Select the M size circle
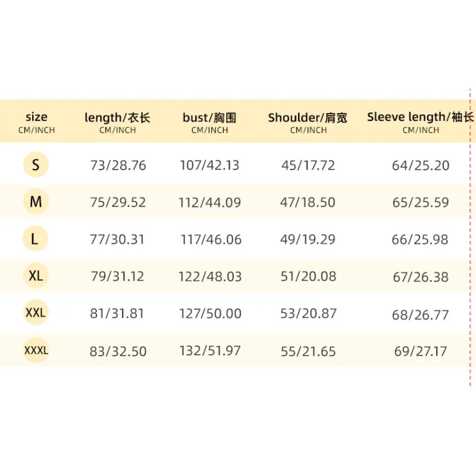Screen dimensions: 476x476 point(36,201)
